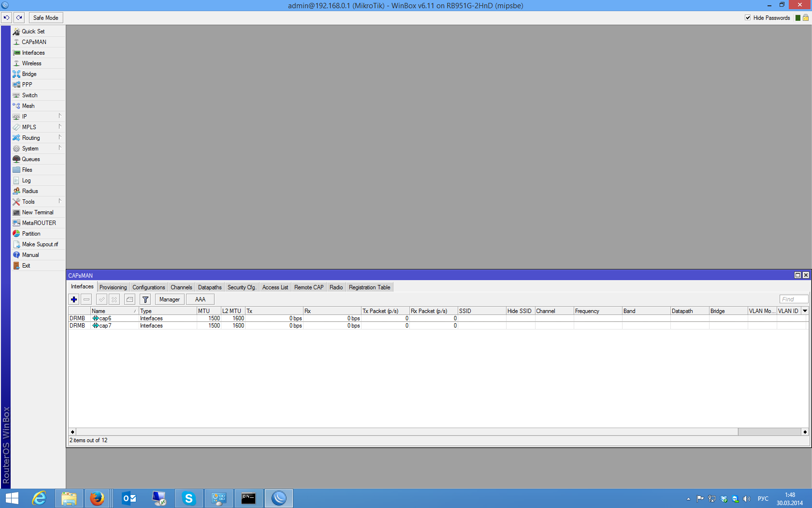Maximize the CAPsMAN inner window
The image size is (812, 508).
click(797, 275)
